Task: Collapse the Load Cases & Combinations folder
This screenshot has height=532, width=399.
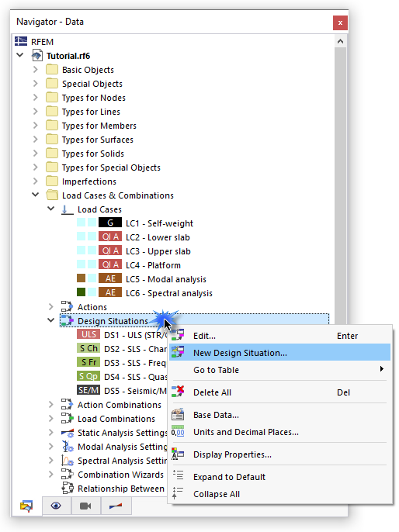Action: (35, 195)
